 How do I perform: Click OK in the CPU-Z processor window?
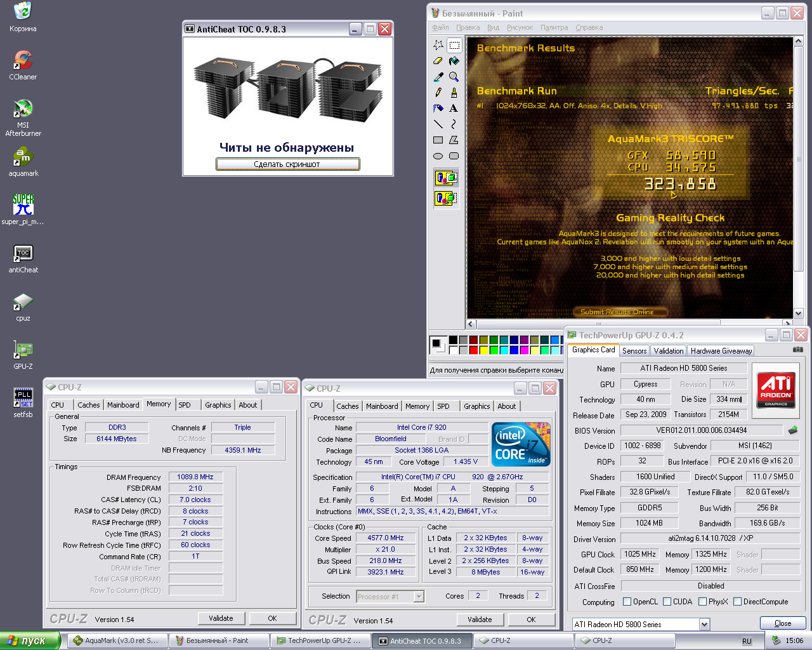tap(531, 620)
